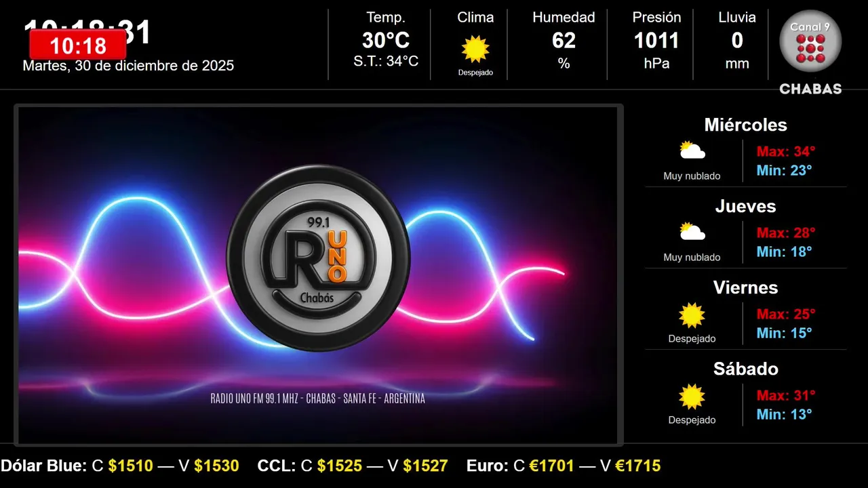The image size is (868, 488).
Task: Click Euro sell price €1715
Action: point(637,466)
